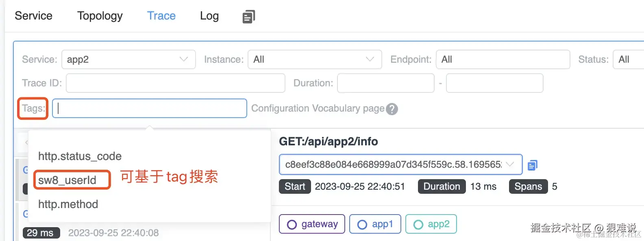Switch to the Topology tab

(100, 16)
